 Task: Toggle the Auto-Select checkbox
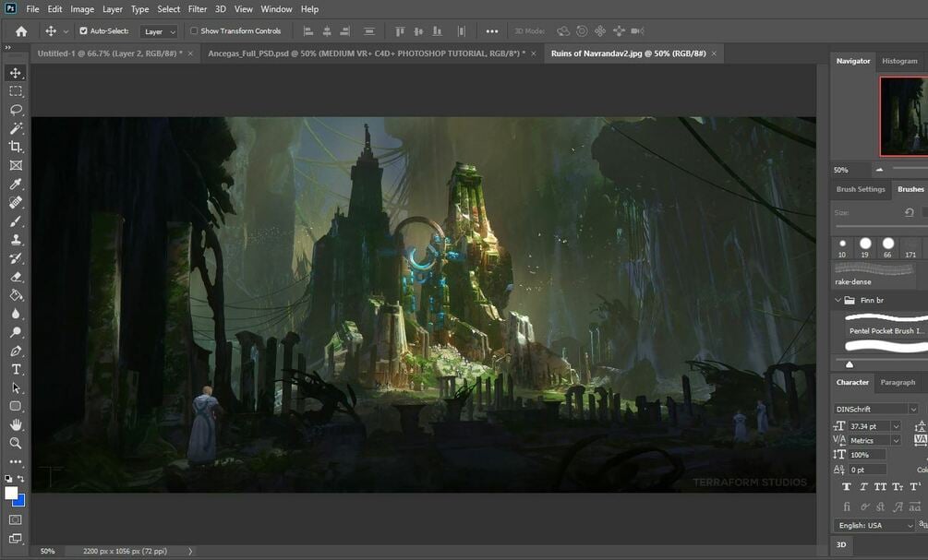pyautogui.click(x=83, y=30)
